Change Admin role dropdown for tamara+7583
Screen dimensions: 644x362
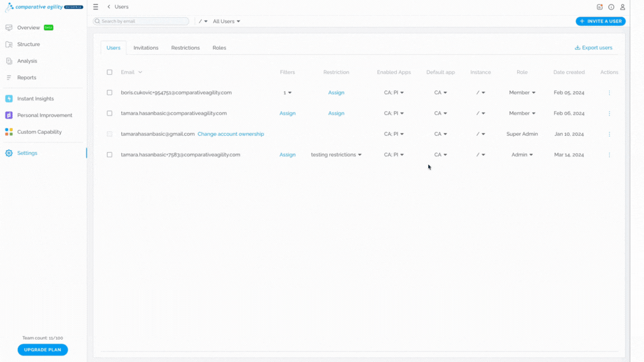(522, 155)
